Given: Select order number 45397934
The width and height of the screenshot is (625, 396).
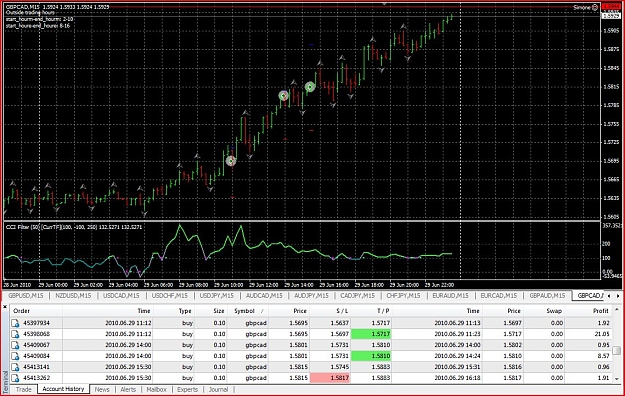Looking at the screenshot, I should pos(36,323).
